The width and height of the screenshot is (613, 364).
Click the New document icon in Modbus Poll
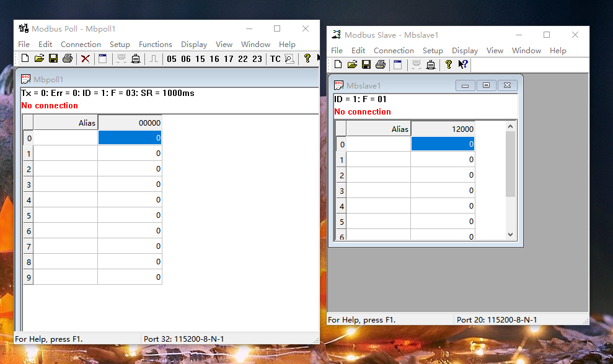coord(25,59)
